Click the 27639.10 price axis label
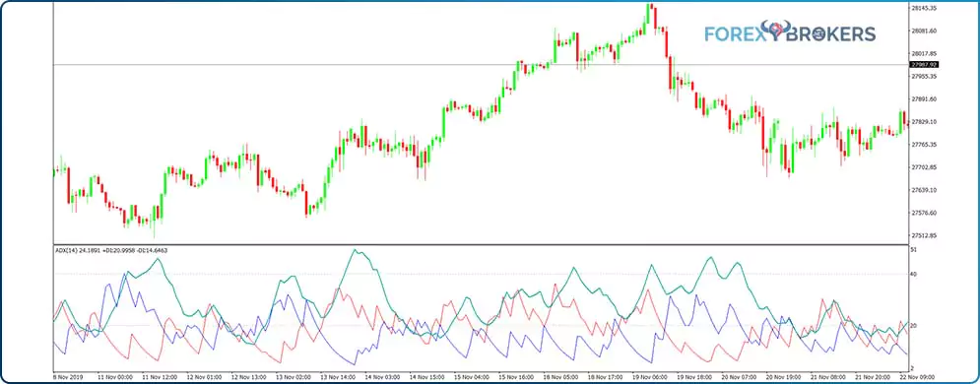Screen dimensions: 980x384 point(925,190)
